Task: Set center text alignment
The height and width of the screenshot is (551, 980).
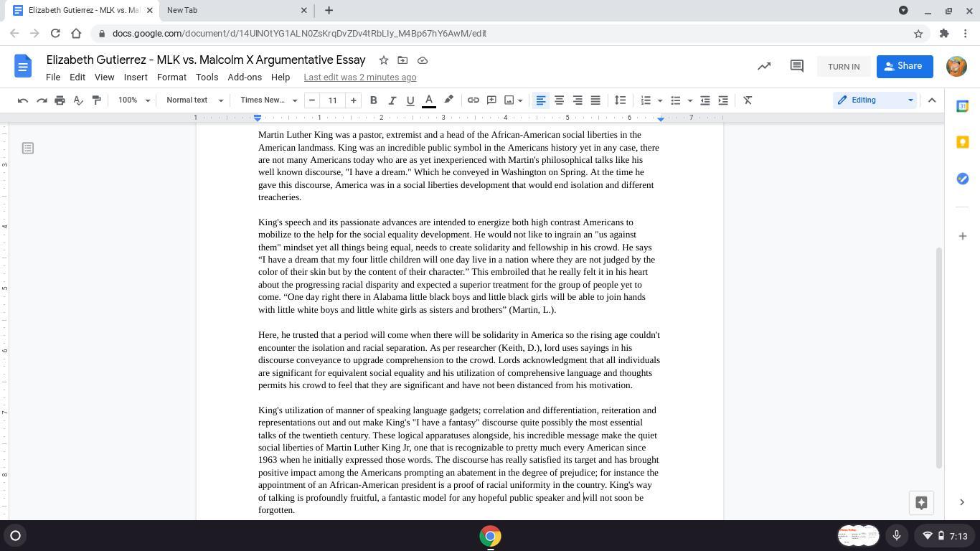Action: click(x=559, y=100)
